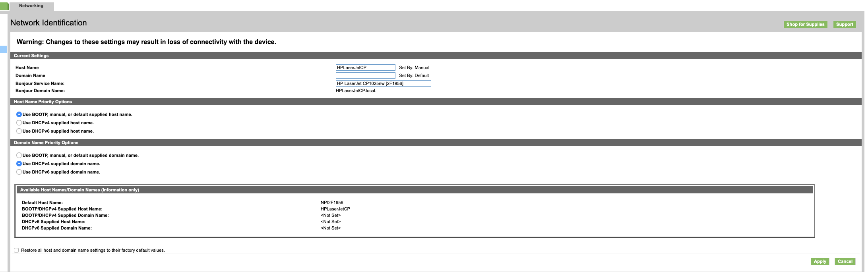Select Use DHCPv6 supplied domain name

pyautogui.click(x=19, y=172)
